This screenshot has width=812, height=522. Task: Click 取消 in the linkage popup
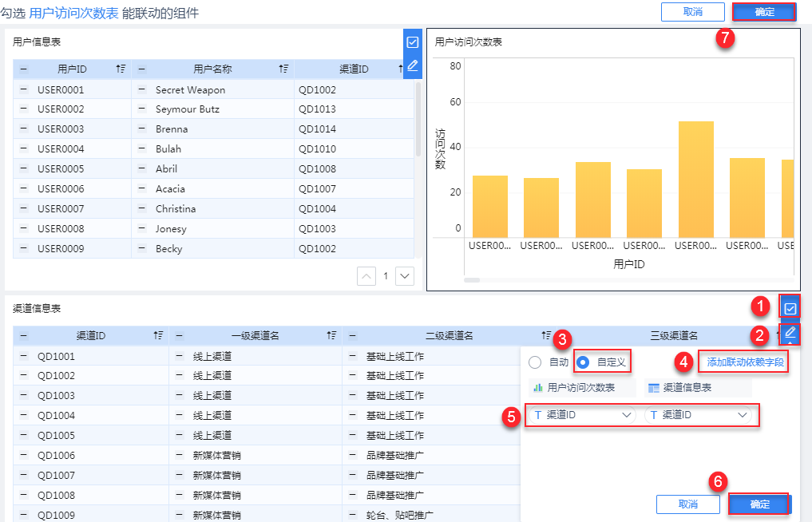click(x=687, y=504)
